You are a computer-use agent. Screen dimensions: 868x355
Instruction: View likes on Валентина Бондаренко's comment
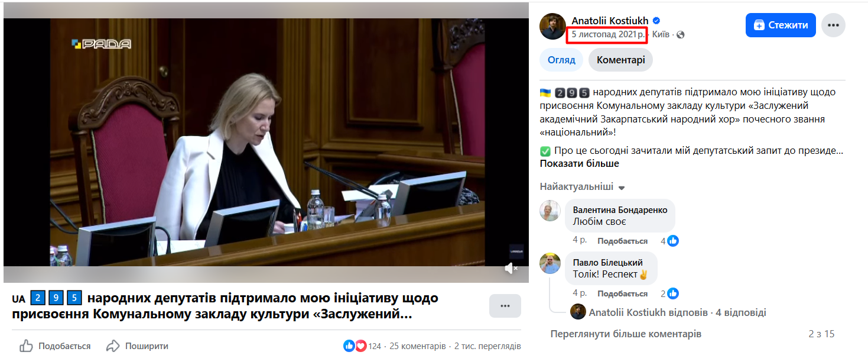[669, 241]
